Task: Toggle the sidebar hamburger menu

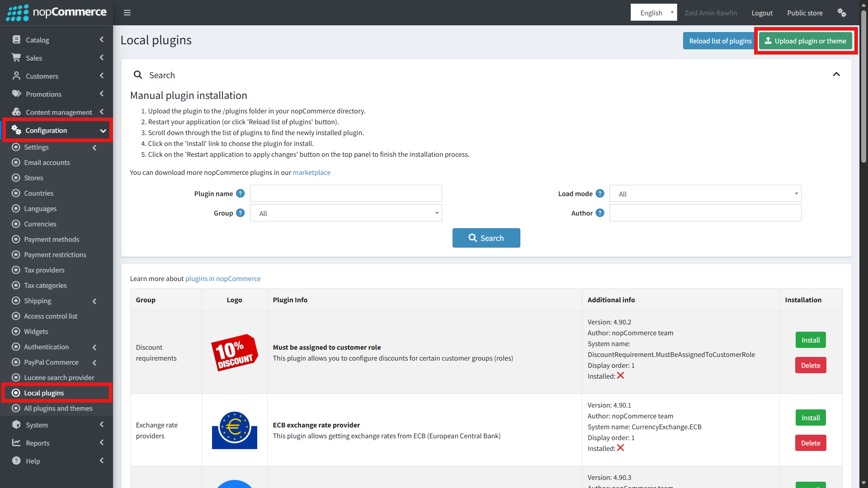Action: click(127, 13)
